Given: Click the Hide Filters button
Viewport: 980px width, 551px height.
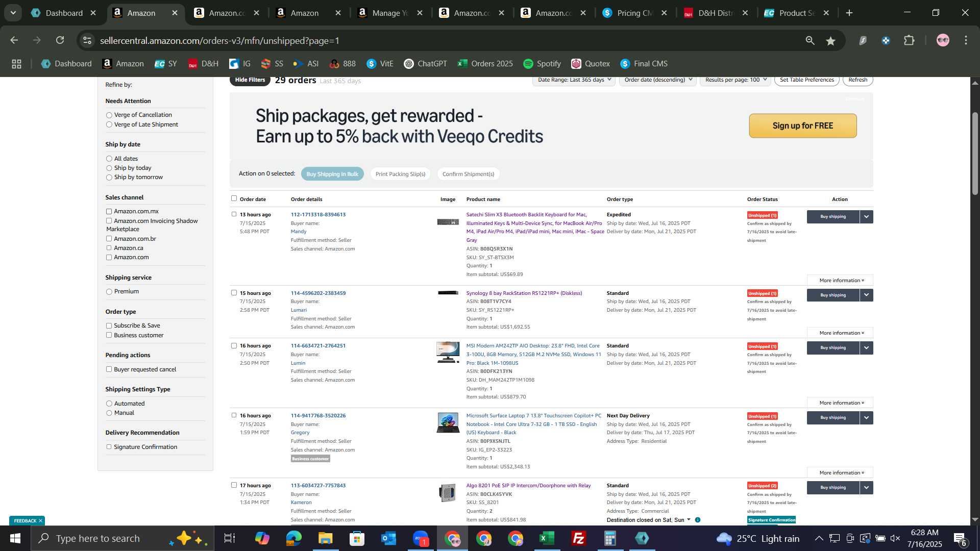Looking at the screenshot, I should 250,80.
